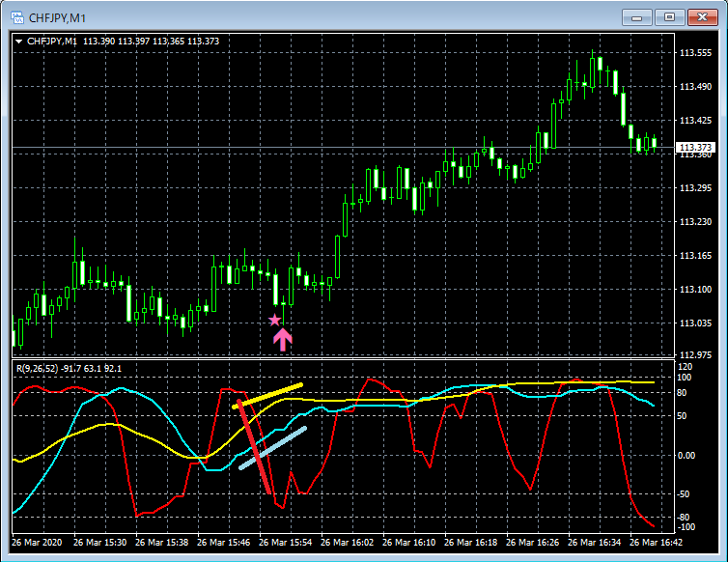
Task: Click the 26 Mar 15:54 time label
Action: tap(285, 542)
